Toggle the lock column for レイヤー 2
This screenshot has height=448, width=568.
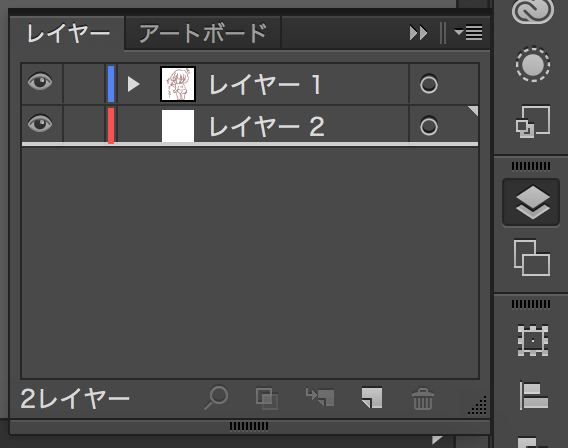pyautogui.click(x=84, y=125)
